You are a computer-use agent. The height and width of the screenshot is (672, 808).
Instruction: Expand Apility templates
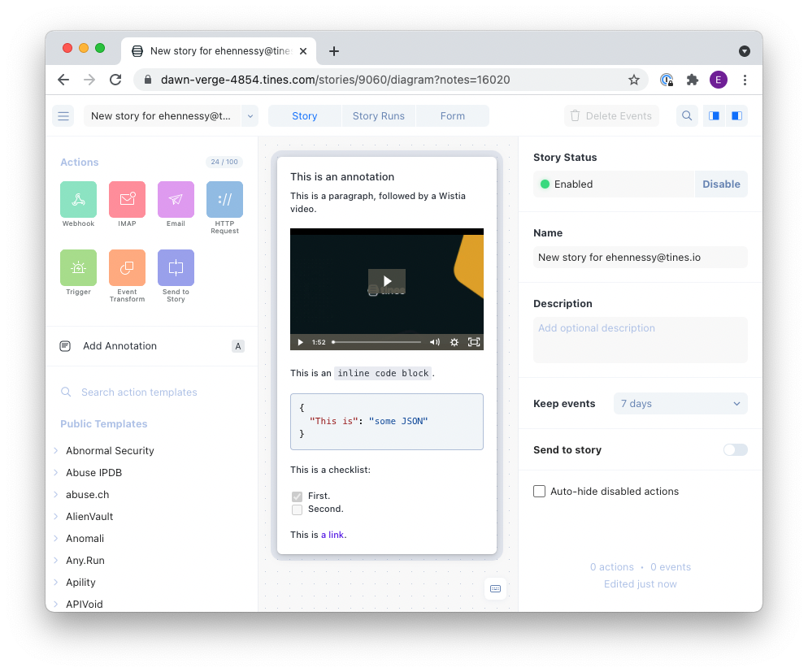point(55,583)
